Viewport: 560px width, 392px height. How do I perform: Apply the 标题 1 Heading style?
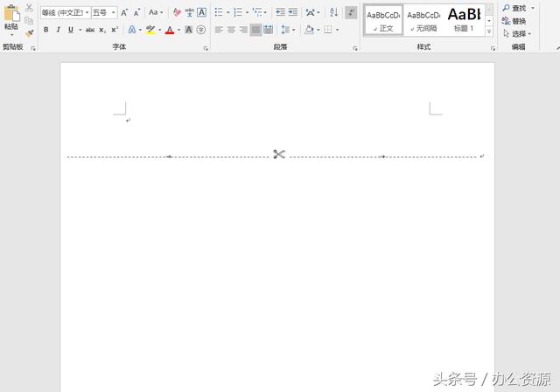point(464,20)
